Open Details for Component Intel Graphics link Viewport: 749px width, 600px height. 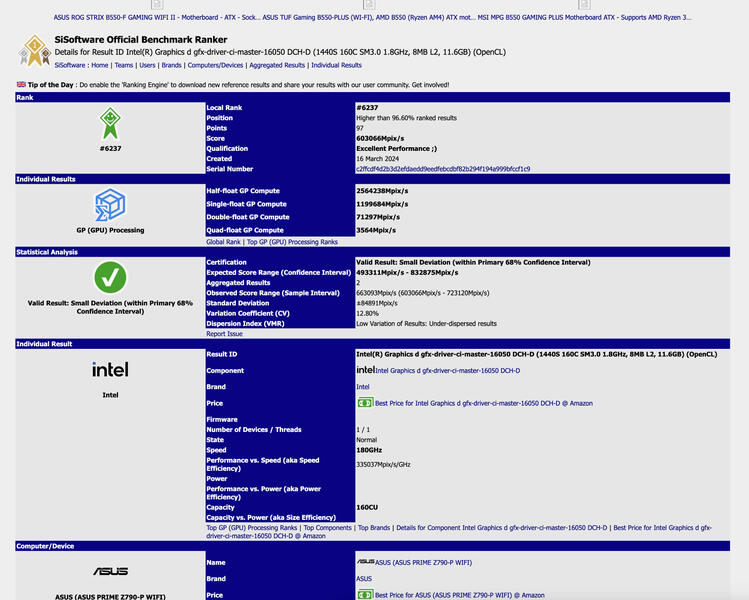tap(502, 527)
